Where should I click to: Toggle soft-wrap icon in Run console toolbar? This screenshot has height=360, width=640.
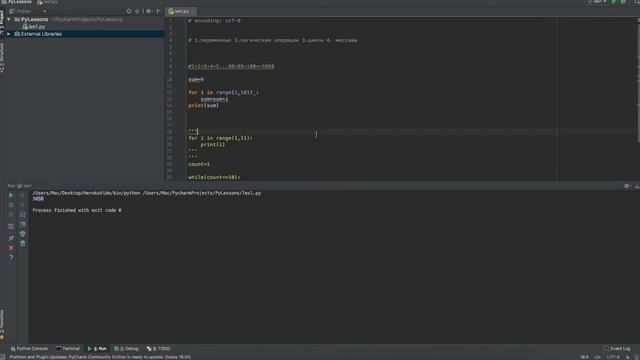[x=22, y=215]
